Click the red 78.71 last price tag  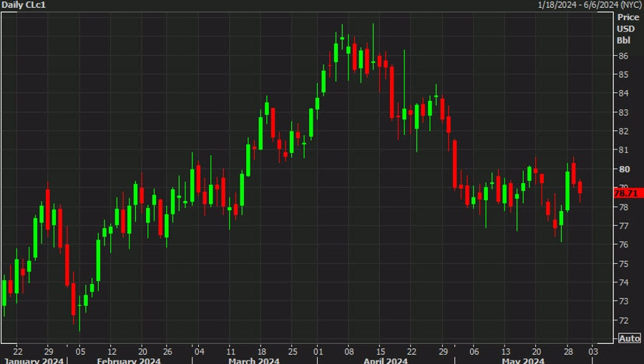pyautogui.click(x=628, y=193)
